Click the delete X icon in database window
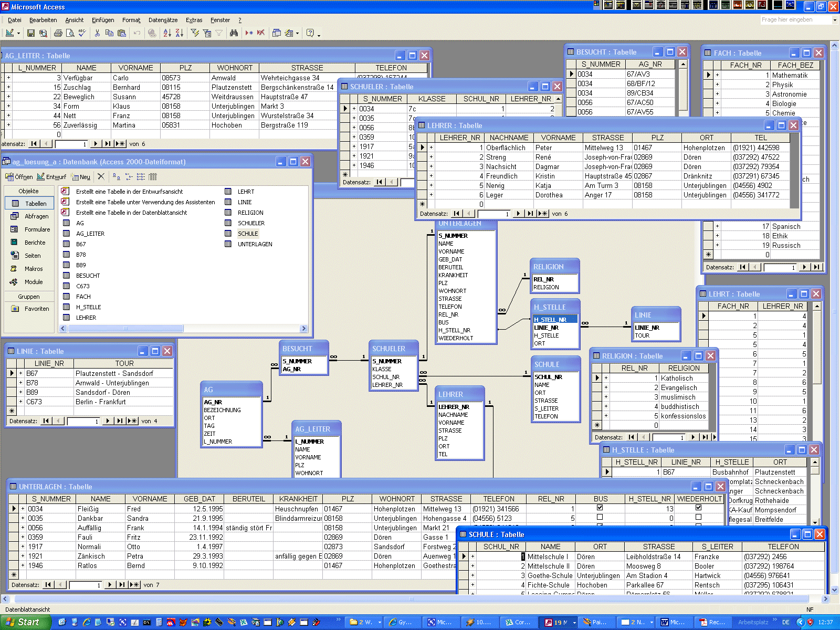 pos(101,176)
